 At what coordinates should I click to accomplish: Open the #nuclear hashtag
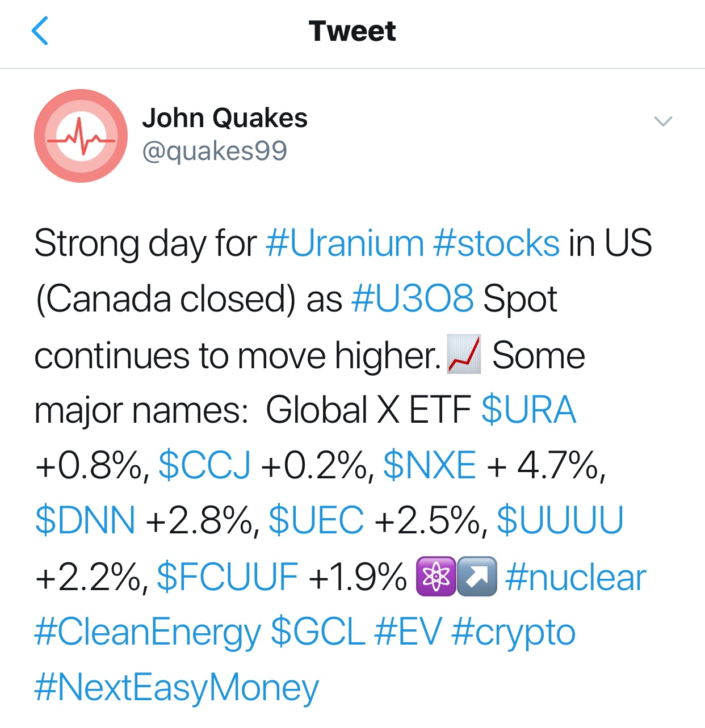tap(576, 577)
